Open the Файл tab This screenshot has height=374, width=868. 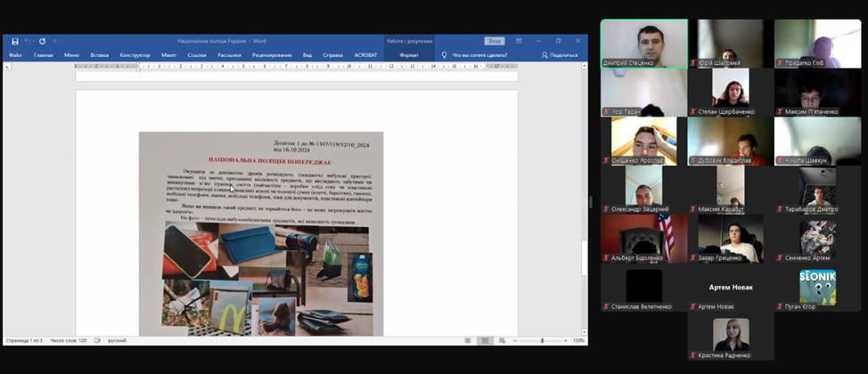[x=15, y=55]
